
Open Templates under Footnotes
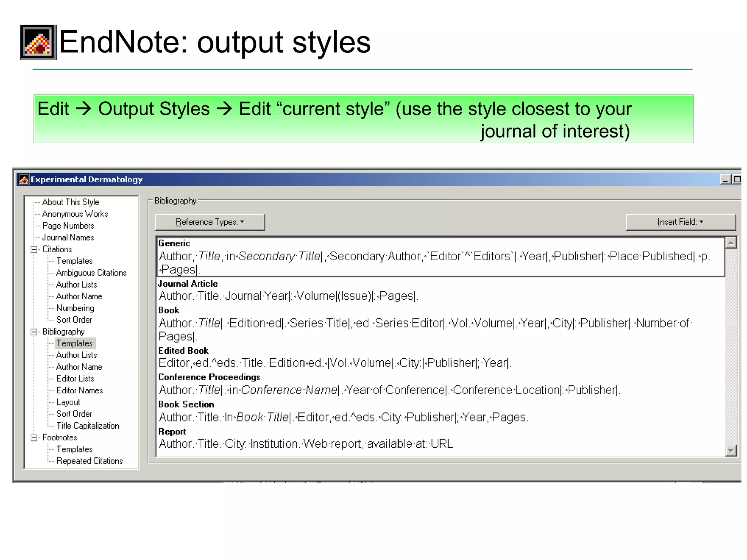click(74, 449)
